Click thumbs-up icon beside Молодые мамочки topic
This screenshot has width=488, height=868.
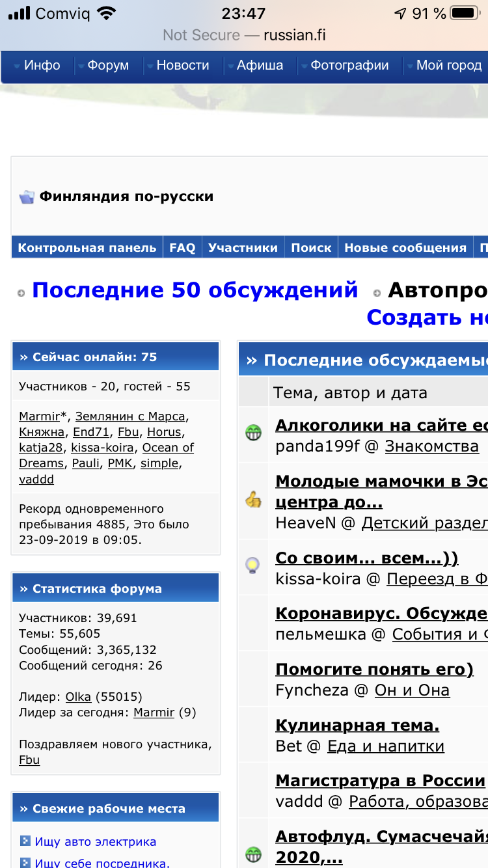(253, 500)
